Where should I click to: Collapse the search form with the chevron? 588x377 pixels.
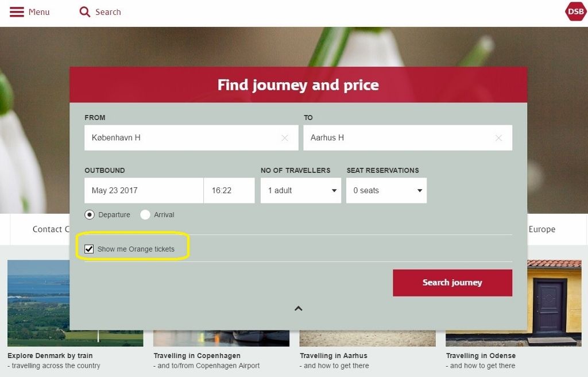[298, 308]
